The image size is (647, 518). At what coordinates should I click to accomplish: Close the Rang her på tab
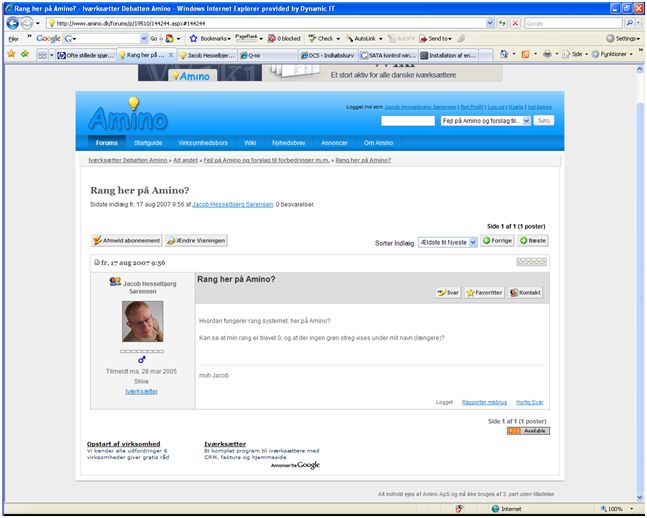[171, 55]
